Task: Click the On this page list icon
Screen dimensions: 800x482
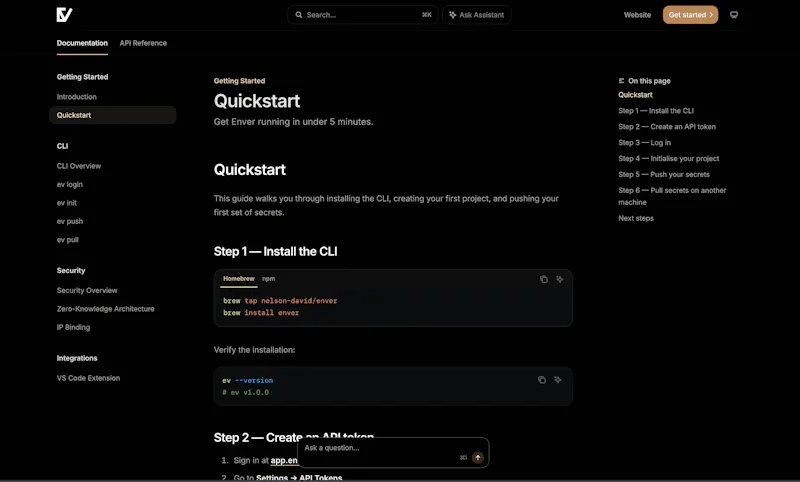Action: [x=621, y=81]
